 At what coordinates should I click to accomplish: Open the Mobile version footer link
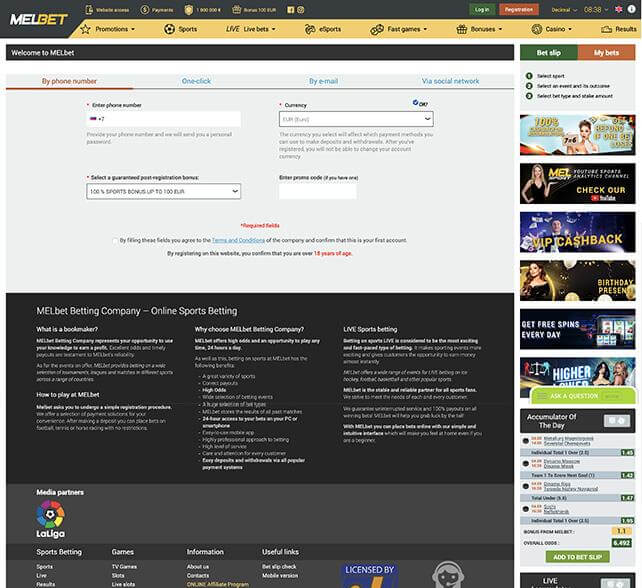coord(280,576)
